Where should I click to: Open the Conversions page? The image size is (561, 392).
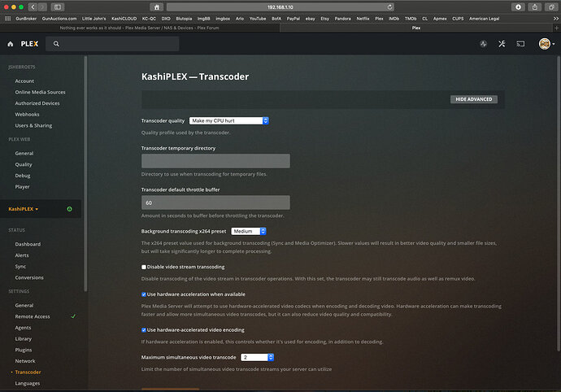tap(29, 277)
